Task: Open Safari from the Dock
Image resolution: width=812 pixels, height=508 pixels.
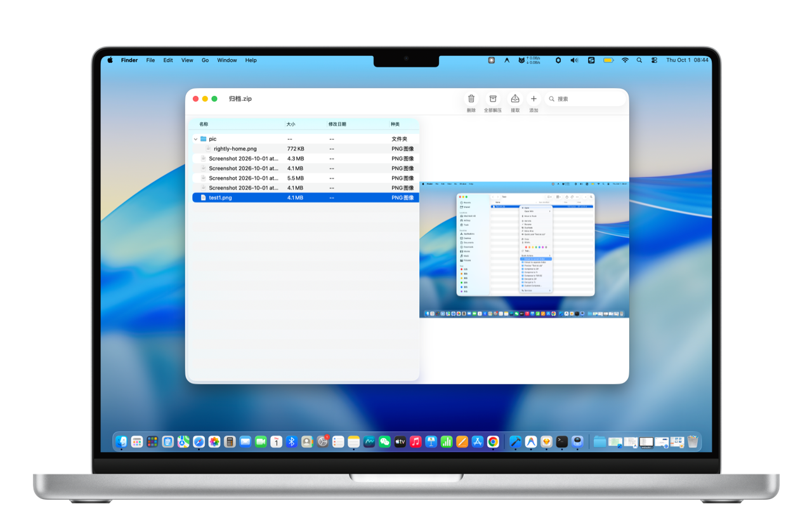Action: 199,442
